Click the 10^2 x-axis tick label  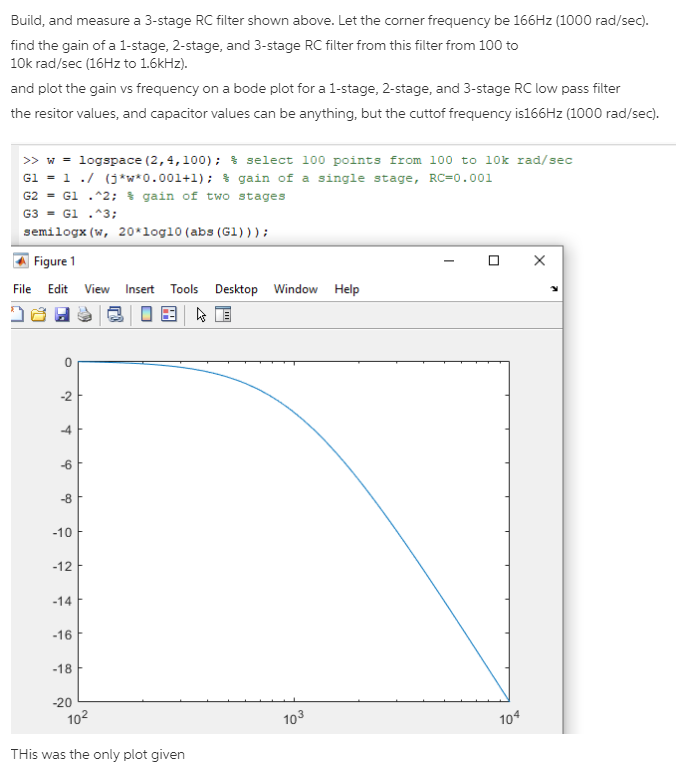(77, 717)
